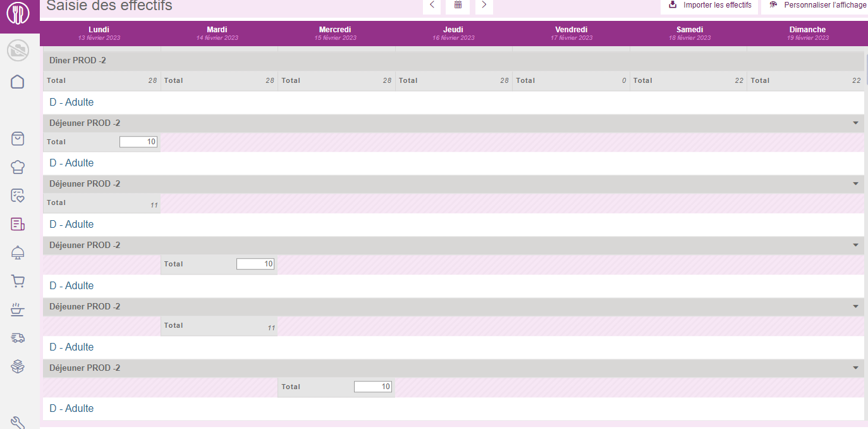868x429 pixels.
Task: Open the checklist with heart icon
Action: coord(18,196)
